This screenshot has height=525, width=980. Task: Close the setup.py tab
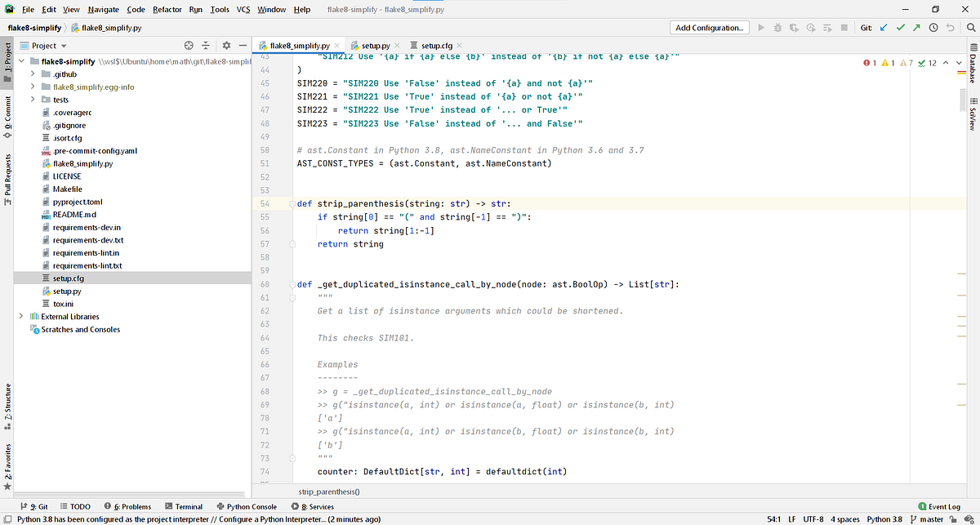pyautogui.click(x=396, y=46)
